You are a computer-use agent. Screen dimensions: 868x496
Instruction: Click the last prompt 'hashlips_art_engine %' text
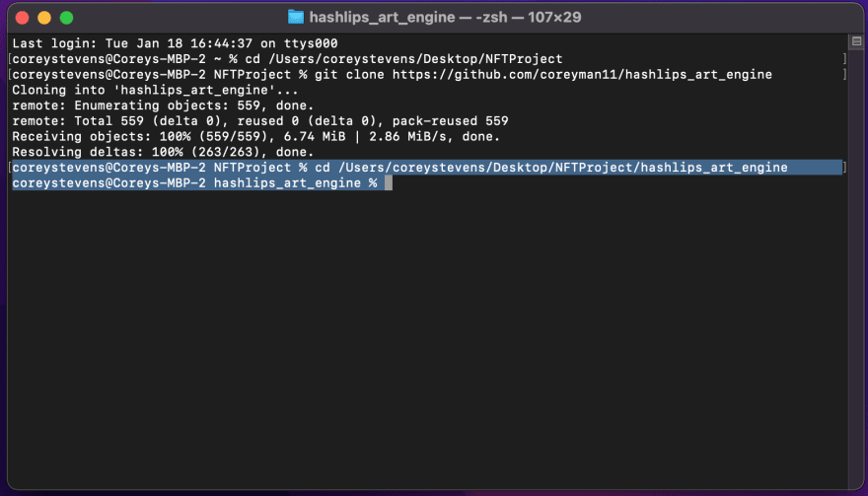click(296, 182)
